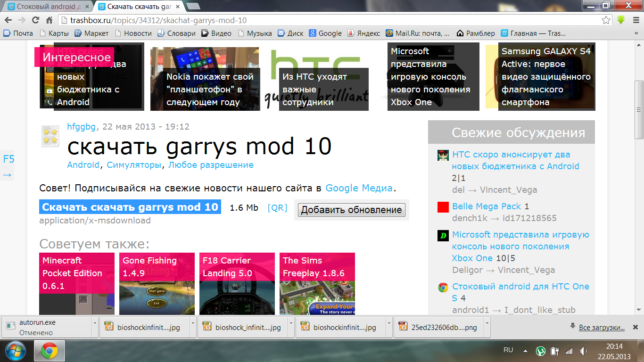
Task: Click 'Скачать скачать garrys mod 10' download button
Action: [x=130, y=207]
